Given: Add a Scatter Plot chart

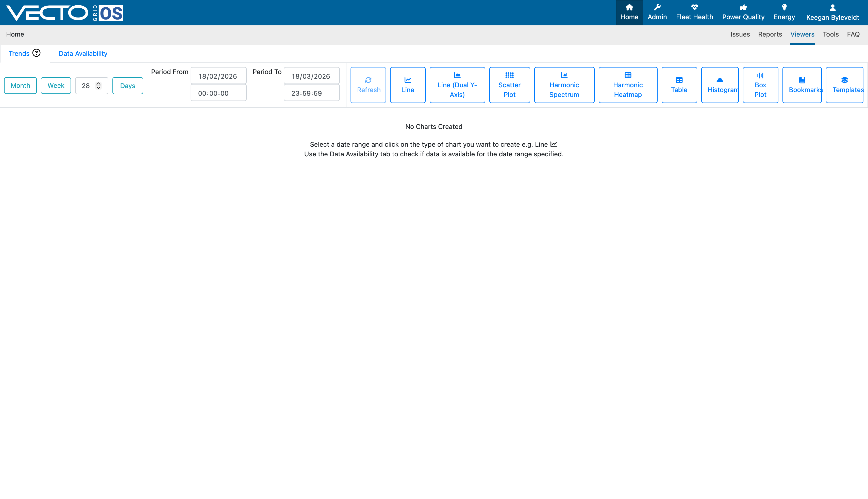Looking at the screenshot, I should pyautogui.click(x=509, y=85).
